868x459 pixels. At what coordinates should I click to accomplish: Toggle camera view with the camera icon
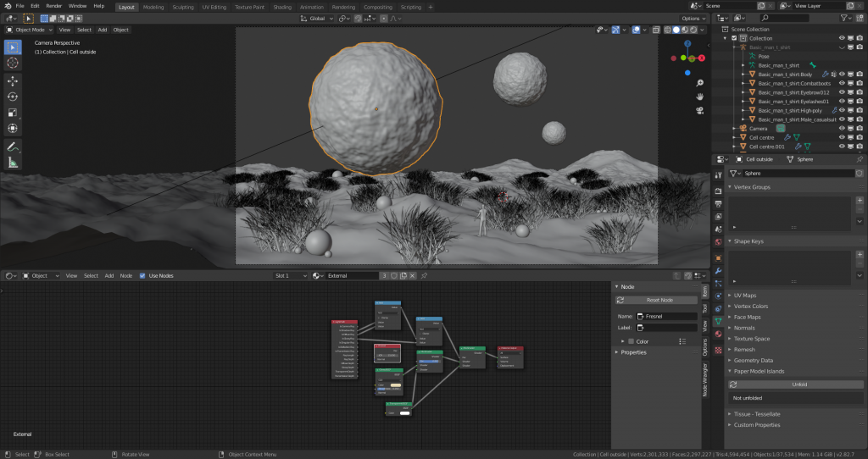699,111
